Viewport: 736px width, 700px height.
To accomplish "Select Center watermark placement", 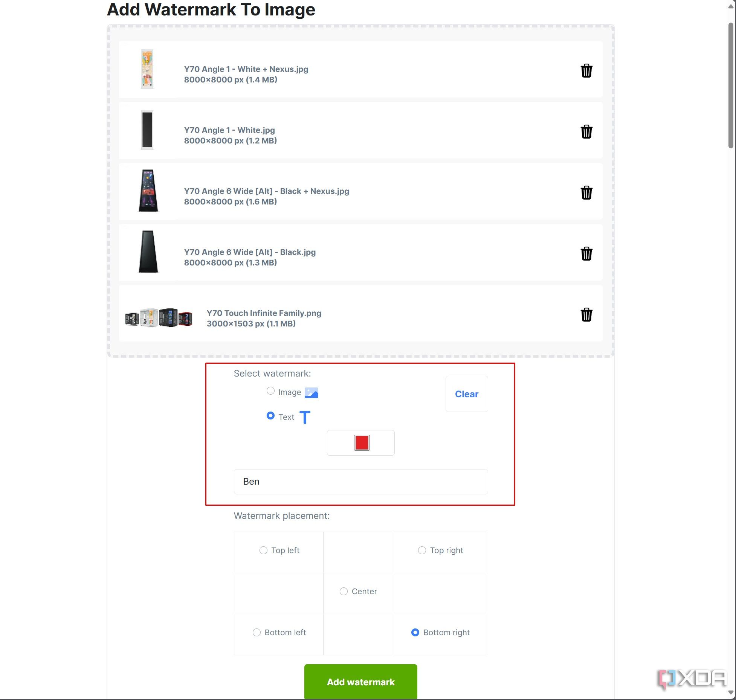I will pyautogui.click(x=344, y=591).
